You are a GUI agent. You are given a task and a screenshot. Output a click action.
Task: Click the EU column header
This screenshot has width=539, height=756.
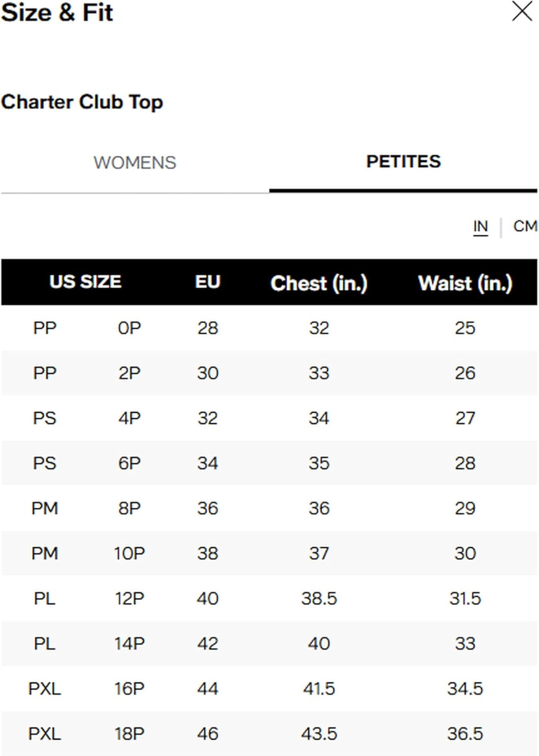208,282
